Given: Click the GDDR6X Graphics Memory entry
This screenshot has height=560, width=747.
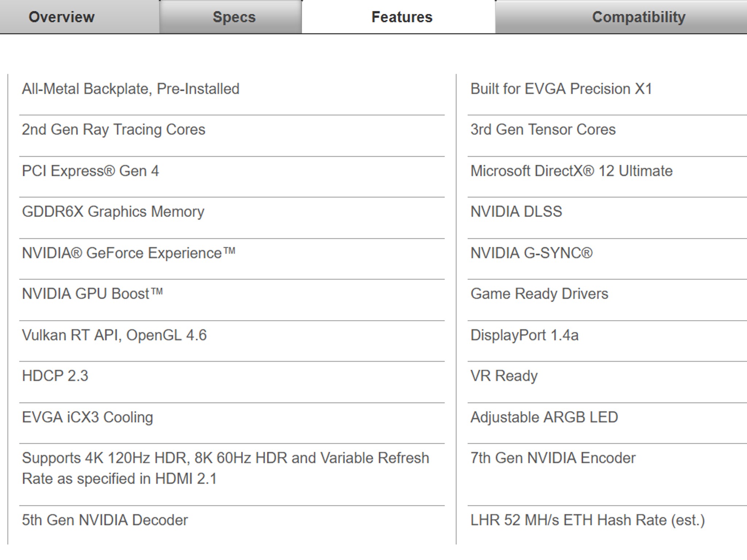Looking at the screenshot, I should pos(113,212).
